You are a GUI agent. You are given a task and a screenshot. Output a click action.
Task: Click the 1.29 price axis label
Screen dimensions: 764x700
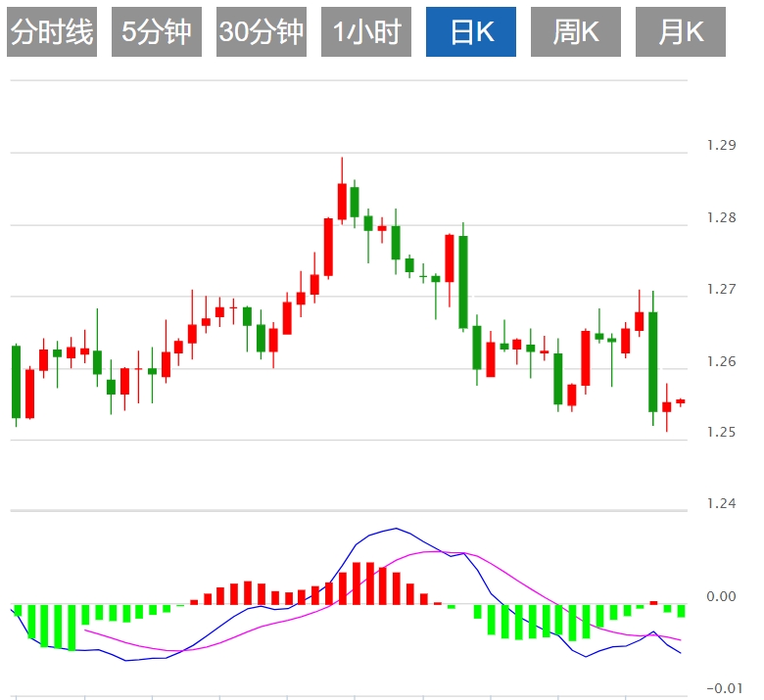(x=721, y=145)
